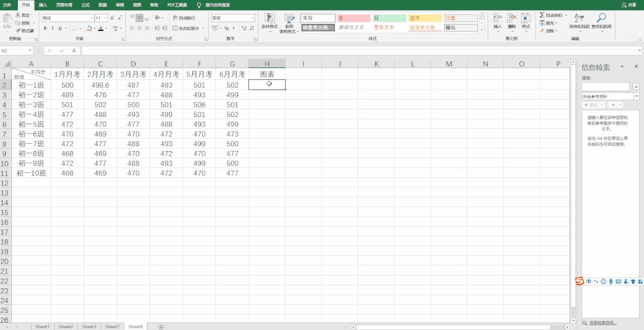Click the align left icon
Image resolution: width=644 pixels, height=330 pixels.
(132, 28)
